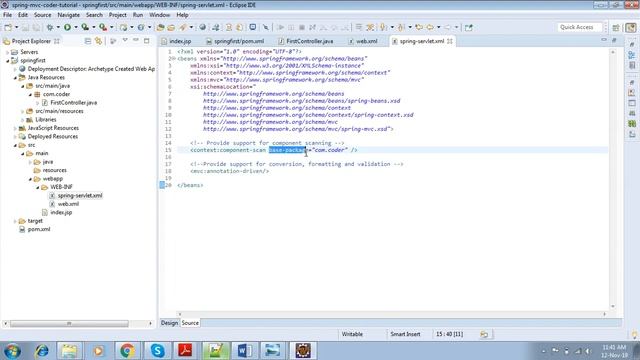Click the Debug bug icon in toolbar

[50, 27]
